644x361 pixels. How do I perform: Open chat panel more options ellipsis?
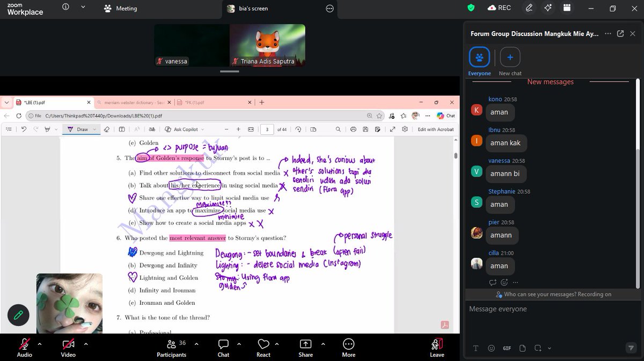click(x=608, y=33)
